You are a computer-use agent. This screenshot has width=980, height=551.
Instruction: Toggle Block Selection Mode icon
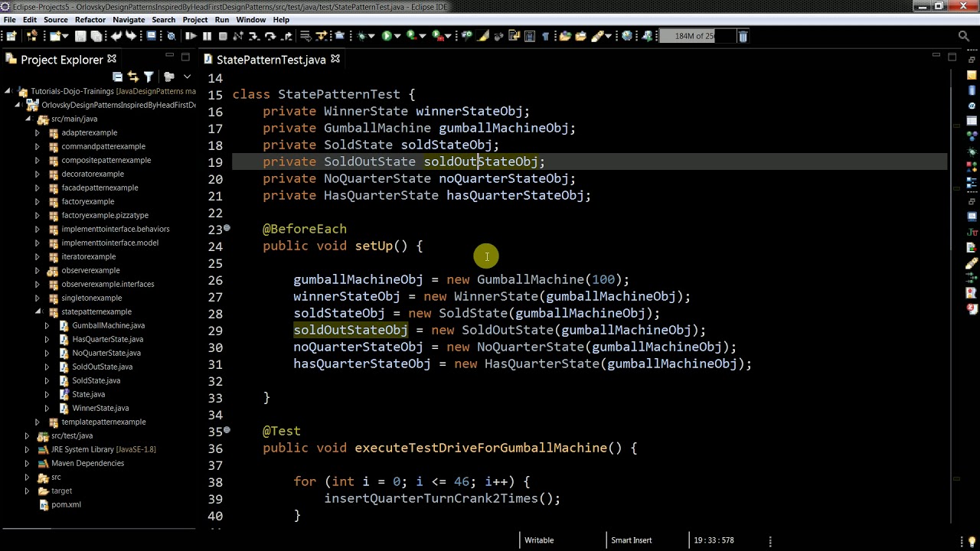point(529,36)
